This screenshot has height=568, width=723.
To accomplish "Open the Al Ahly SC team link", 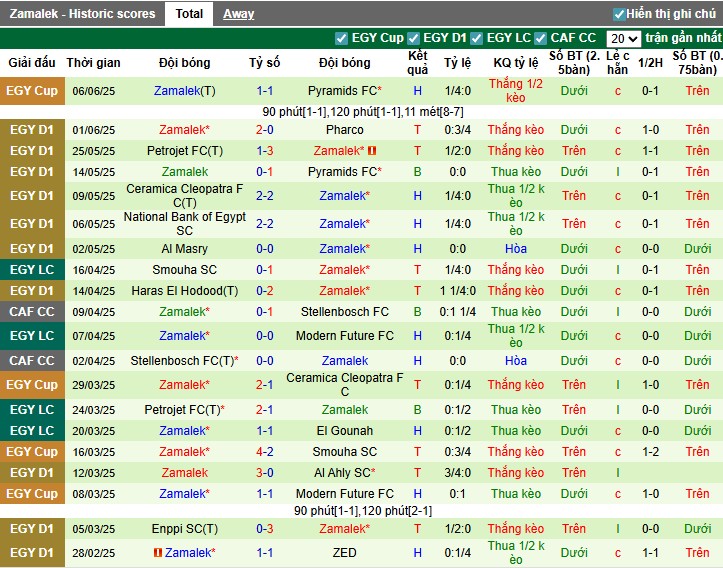I will (x=344, y=473).
